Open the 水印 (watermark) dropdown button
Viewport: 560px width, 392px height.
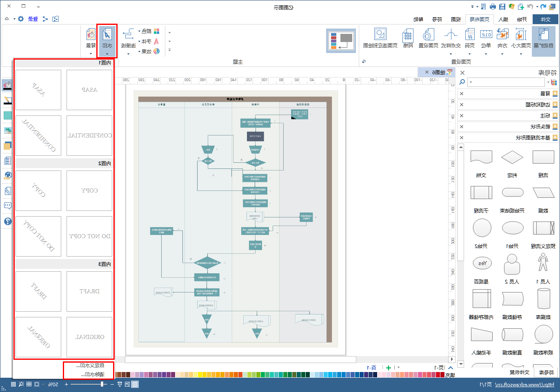(107, 41)
